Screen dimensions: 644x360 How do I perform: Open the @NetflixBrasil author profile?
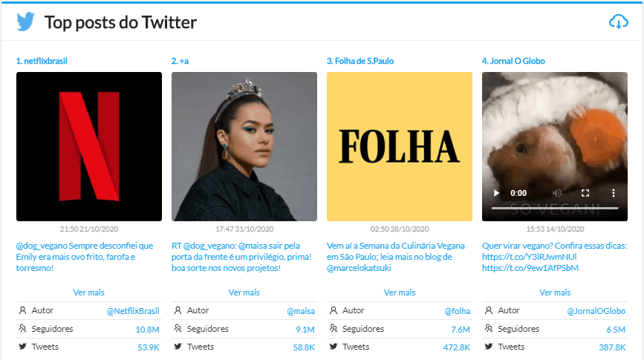point(133,311)
